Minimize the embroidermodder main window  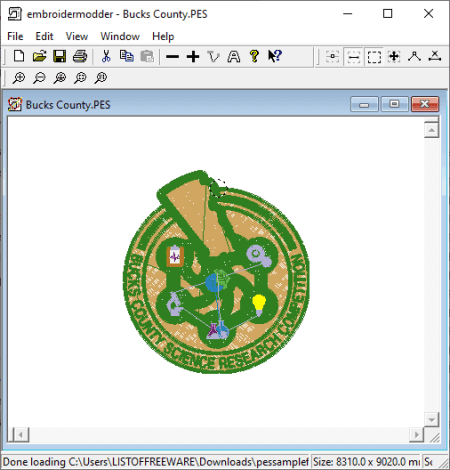pyautogui.click(x=348, y=14)
